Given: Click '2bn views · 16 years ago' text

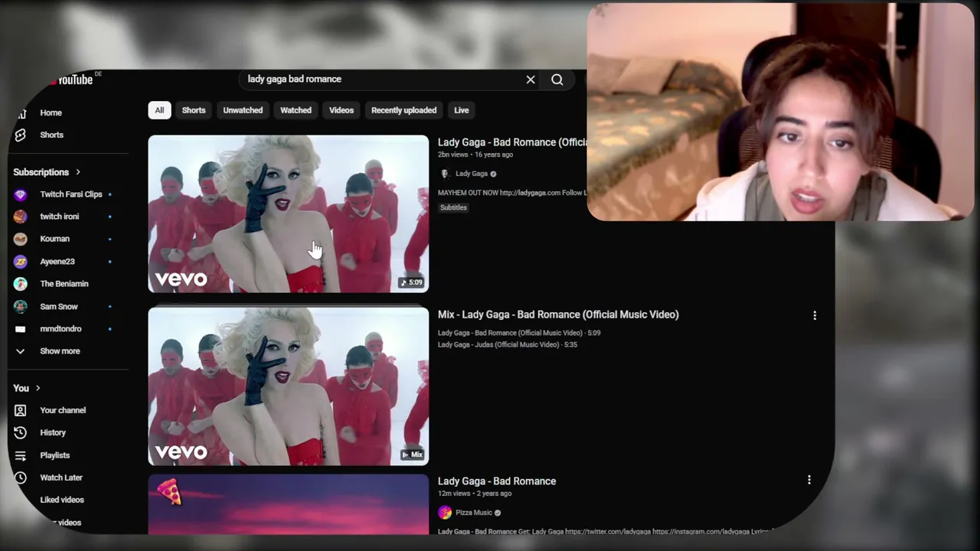Looking at the screenshot, I should (x=475, y=155).
